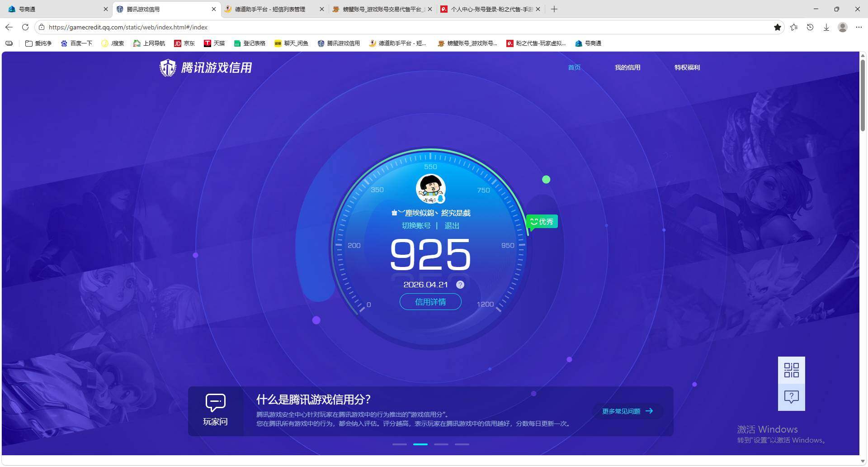Viewport: 868px width, 467px height.
Task: Click the bookmark star in the address bar
Action: point(778,27)
